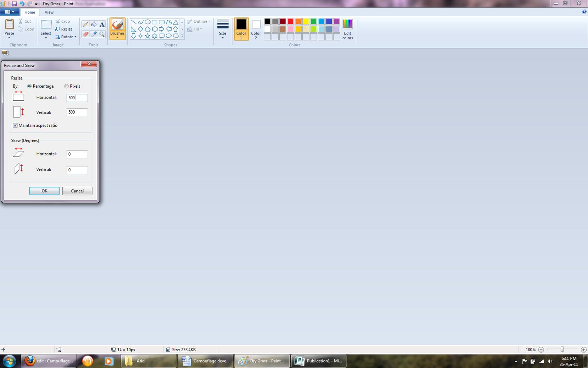The height and width of the screenshot is (368, 588).
Task: Click the Skew Vertical degrees field
Action: 77,170
